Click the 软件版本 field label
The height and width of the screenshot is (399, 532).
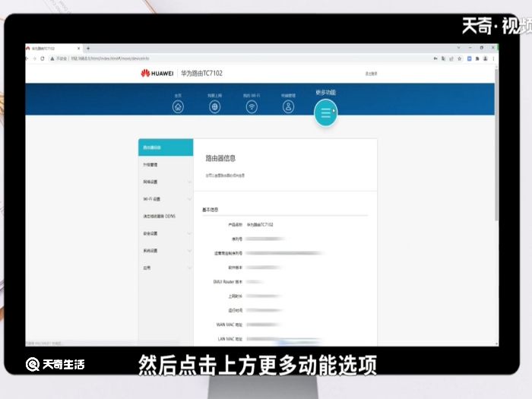pos(235,268)
